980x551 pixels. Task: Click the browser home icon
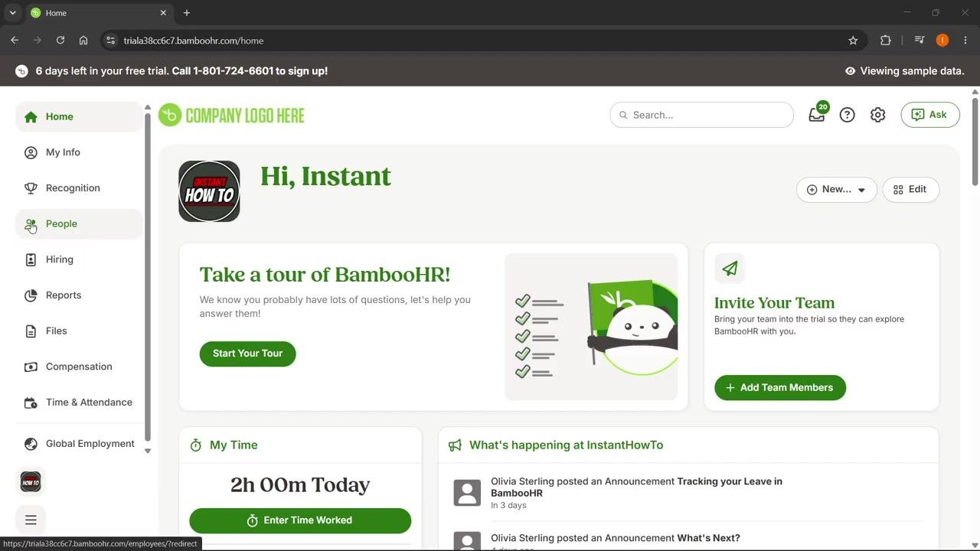pos(83,41)
